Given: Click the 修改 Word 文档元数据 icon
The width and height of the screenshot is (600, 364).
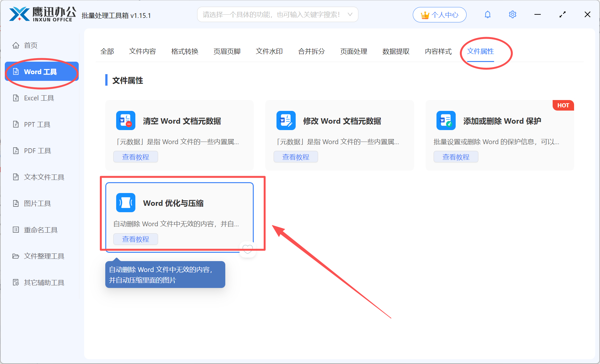Looking at the screenshot, I should [286, 120].
